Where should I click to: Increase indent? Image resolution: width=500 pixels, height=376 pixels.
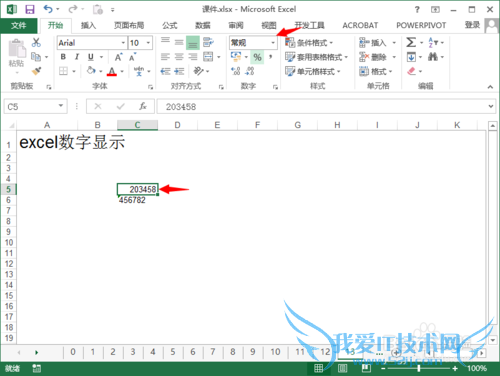pos(179,71)
